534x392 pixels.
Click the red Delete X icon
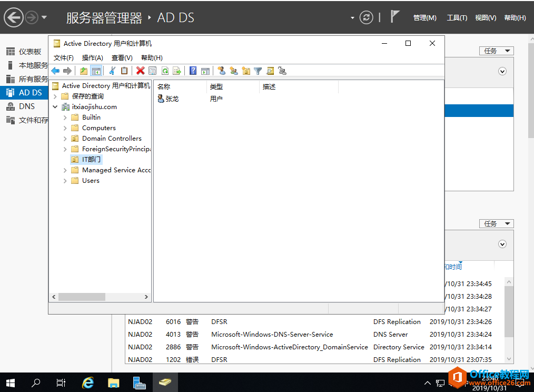[140, 71]
